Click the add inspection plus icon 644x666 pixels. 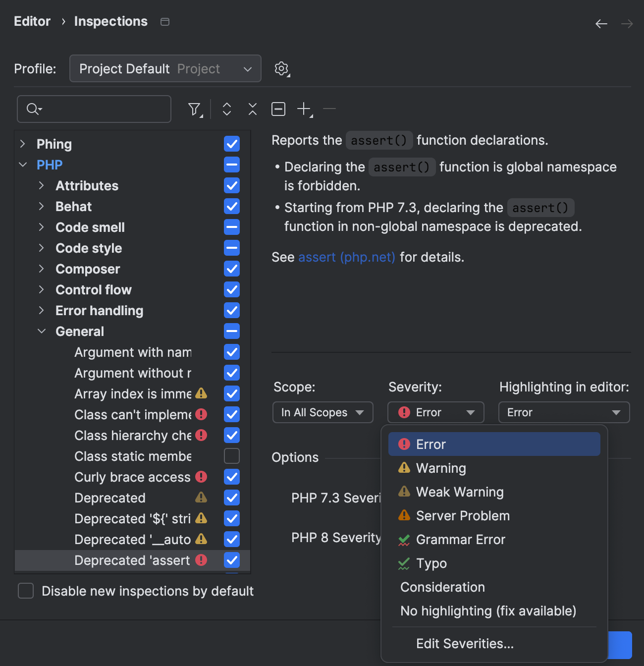click(x=305, y=109)
